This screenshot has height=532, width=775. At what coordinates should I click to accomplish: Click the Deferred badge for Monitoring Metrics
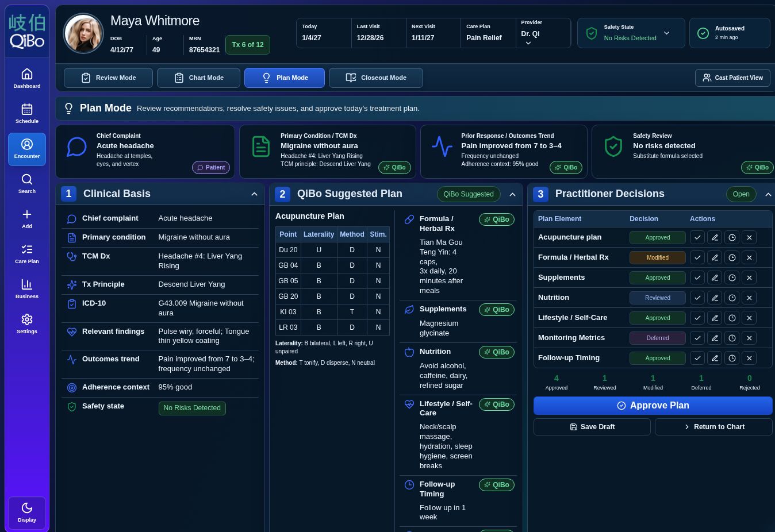[658, 338]
